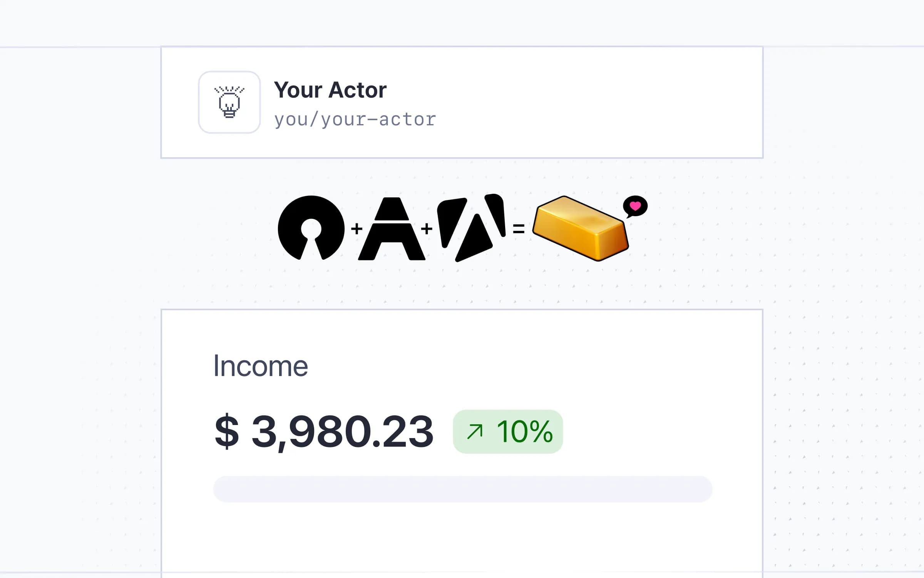This screenshot has height=578, width=924.
Task: Click the green upward arrow in badge
Action: click(x=475, y=432)
